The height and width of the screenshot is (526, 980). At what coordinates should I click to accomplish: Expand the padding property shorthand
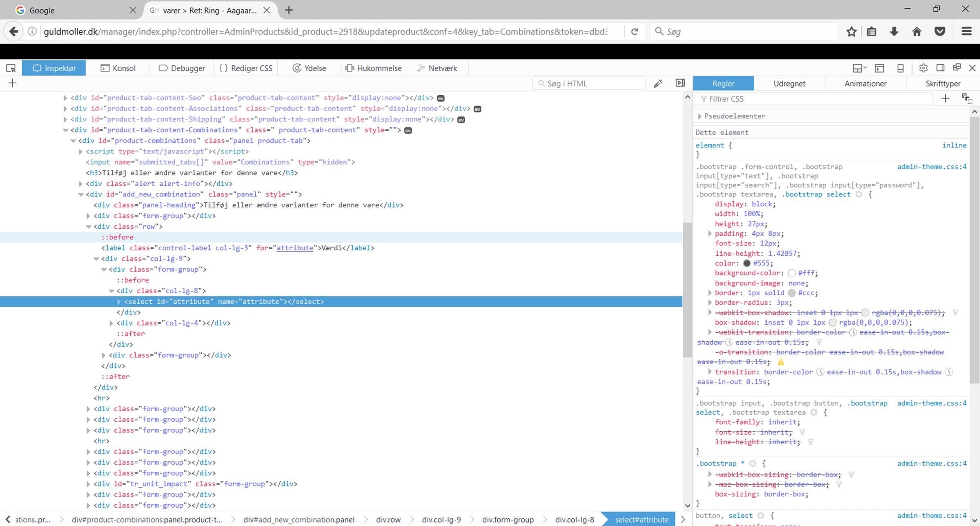tap(710, 234)
